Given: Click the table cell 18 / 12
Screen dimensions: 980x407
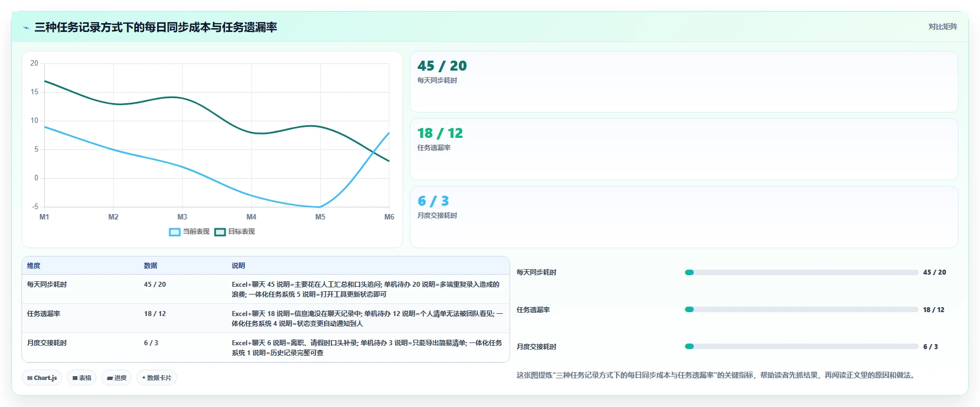Looking at the screenshot, I should 155,314.
